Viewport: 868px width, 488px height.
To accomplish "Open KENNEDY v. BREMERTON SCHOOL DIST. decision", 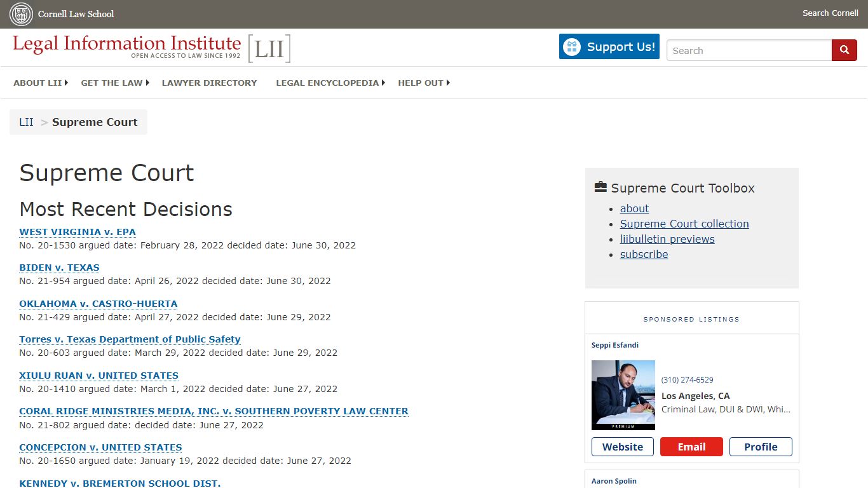I will coord(120,483).
